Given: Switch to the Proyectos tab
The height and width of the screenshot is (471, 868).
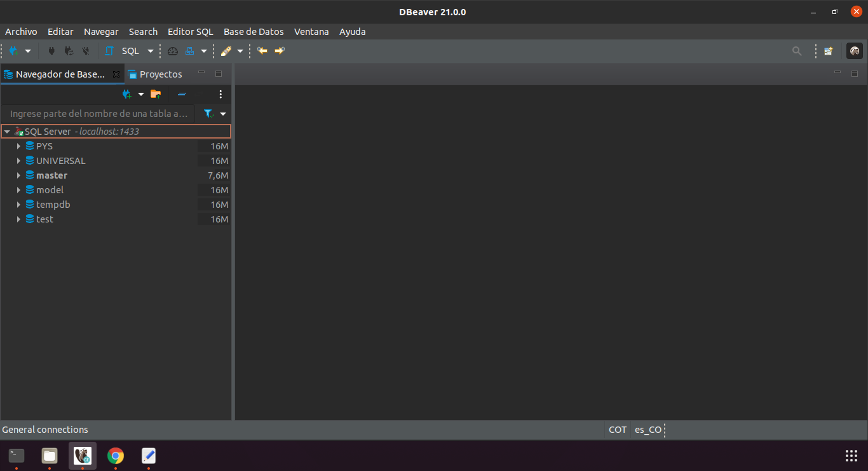Looking at the screenshot, I should click(x=156, y=74).
